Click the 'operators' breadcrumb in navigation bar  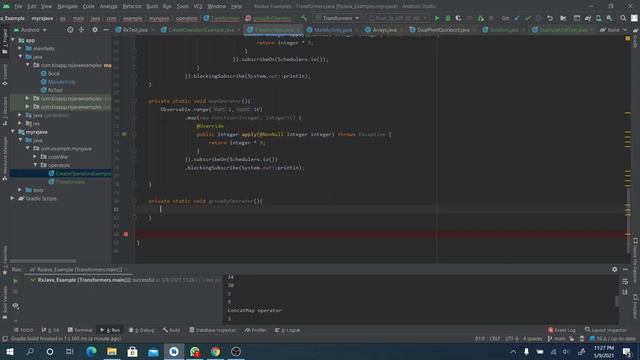point(186,18)
